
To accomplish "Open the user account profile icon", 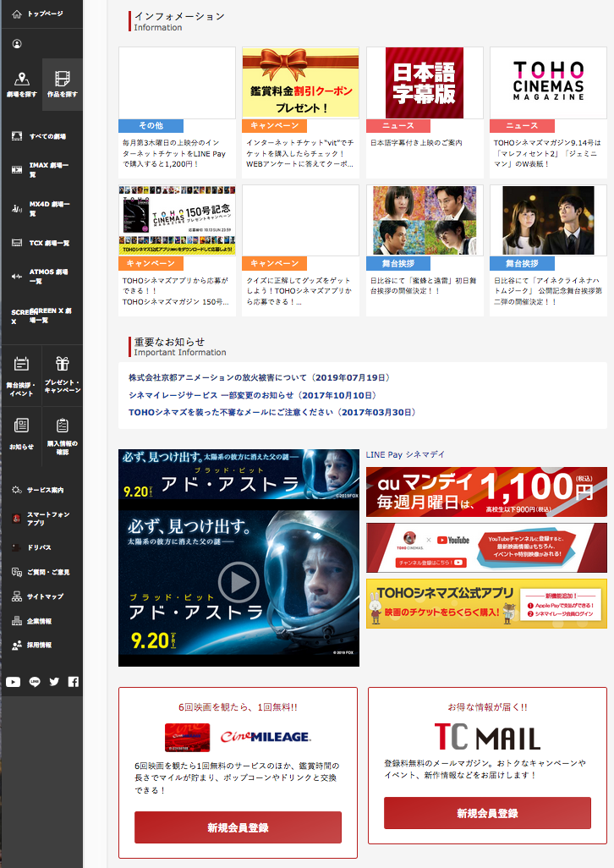I will [17, 44].
